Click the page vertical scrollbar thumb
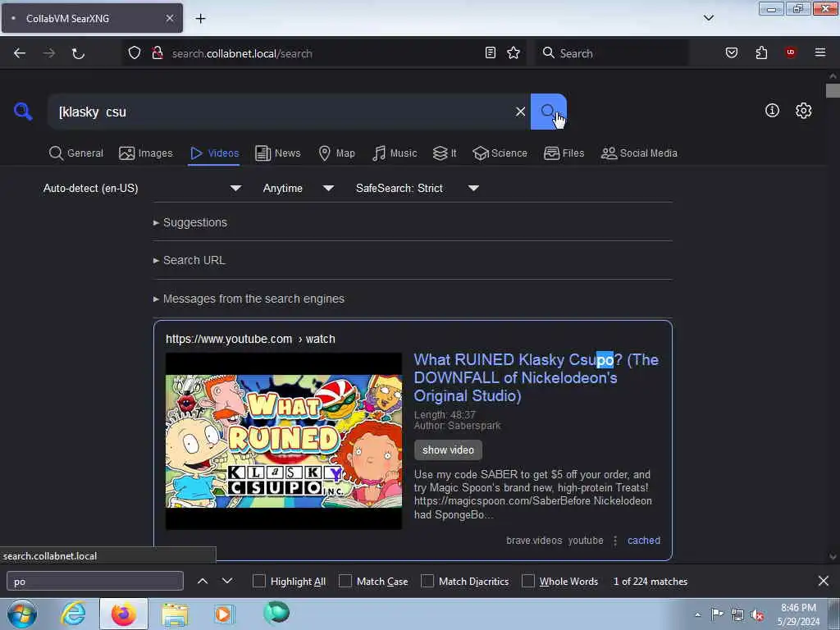Image resolution: width=840 pixels, height=630 pixels. pos(833,90)
